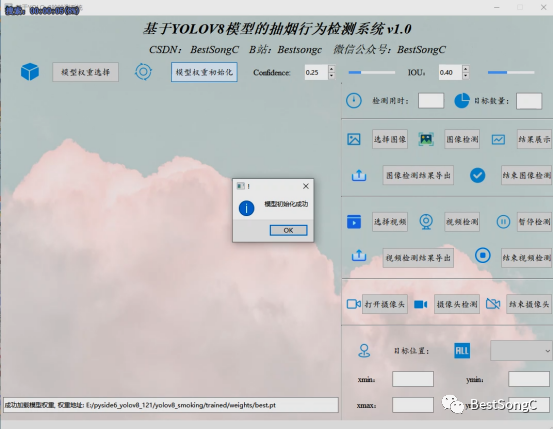Screen dimensions: 554x430
Task: Click the pause circle icon beside 暂停检测
Action: point(503,222)
